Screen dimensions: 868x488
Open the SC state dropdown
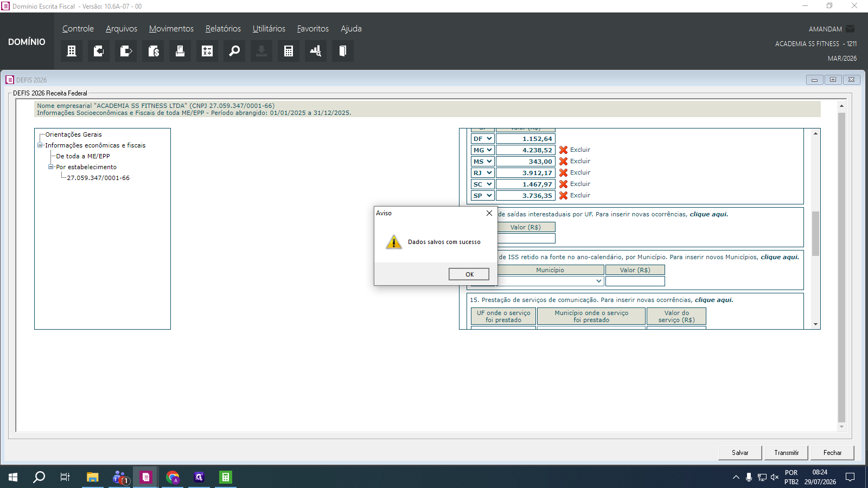click(x=482, y=184)
